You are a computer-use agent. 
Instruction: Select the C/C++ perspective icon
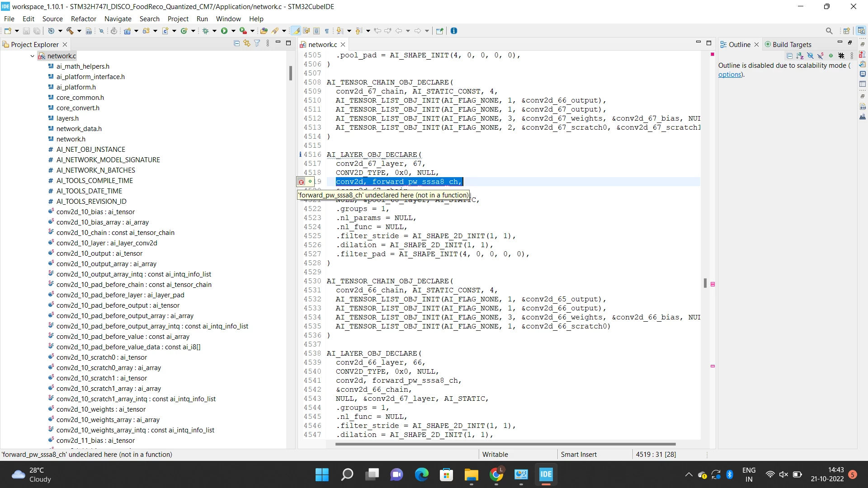(x=861, y=31)
